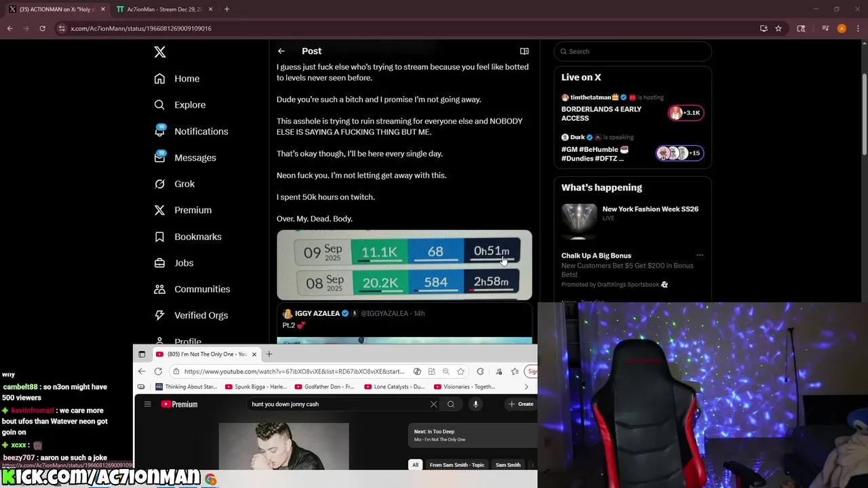
Task: Close I'm Not The Only One Edge tab
Action: coord(254,354)
